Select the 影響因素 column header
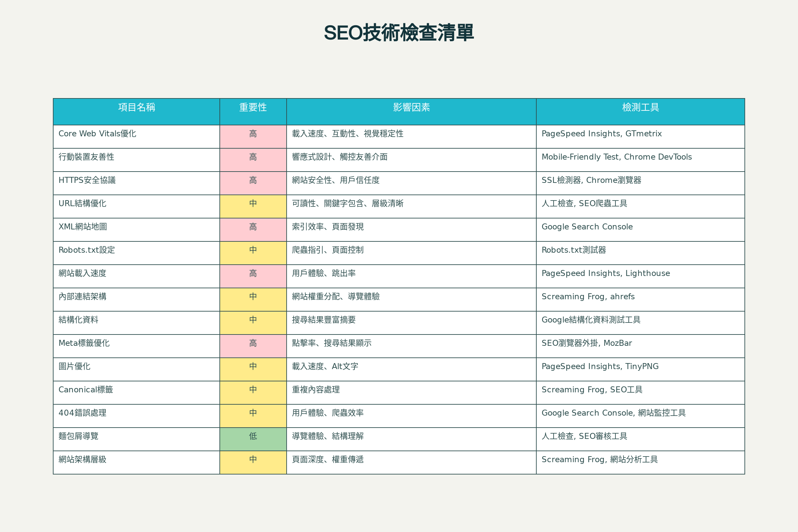 point(411,112)
